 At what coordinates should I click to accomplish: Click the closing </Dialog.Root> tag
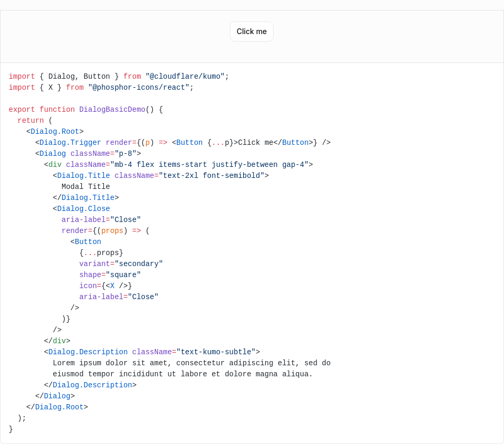tap(57, 407)
